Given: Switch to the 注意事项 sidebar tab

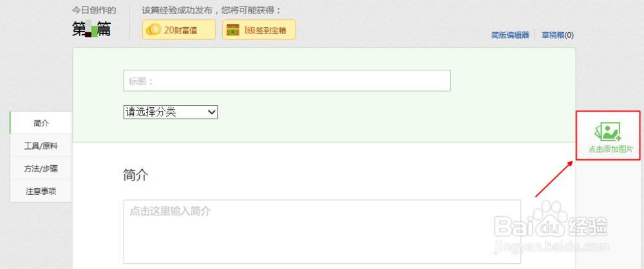Looking at the screenshot, I should pyautogui.click(x=41, y=191).
